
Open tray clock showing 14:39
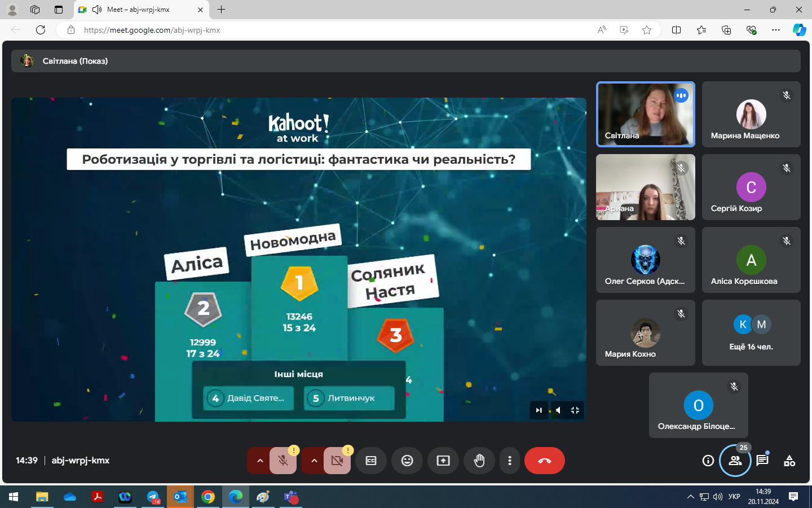coord(764,497)
